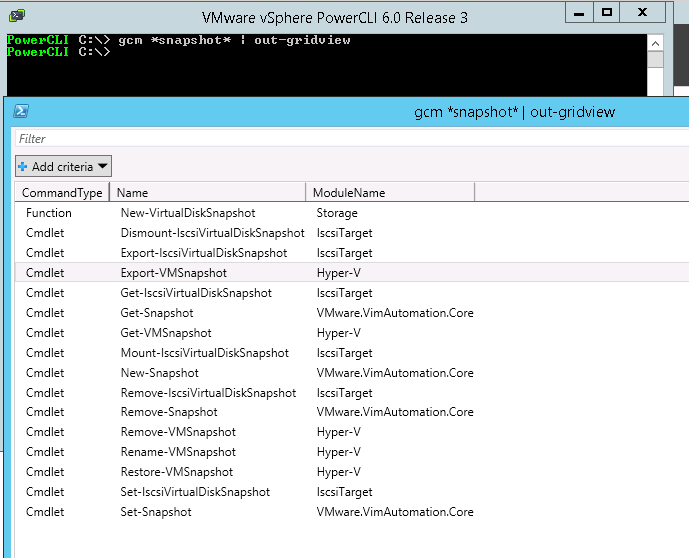Select the Export-IscsiVirtualDiskSnapshot row

coord(352,253)
